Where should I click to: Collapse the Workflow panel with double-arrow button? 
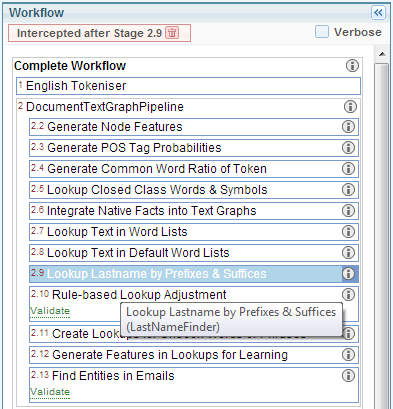coord(378,13)
